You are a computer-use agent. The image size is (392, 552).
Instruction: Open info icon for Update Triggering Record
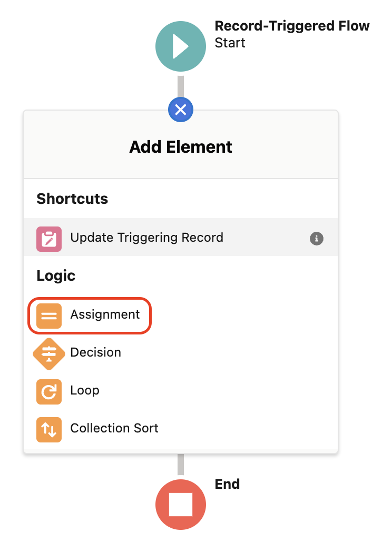316,238
